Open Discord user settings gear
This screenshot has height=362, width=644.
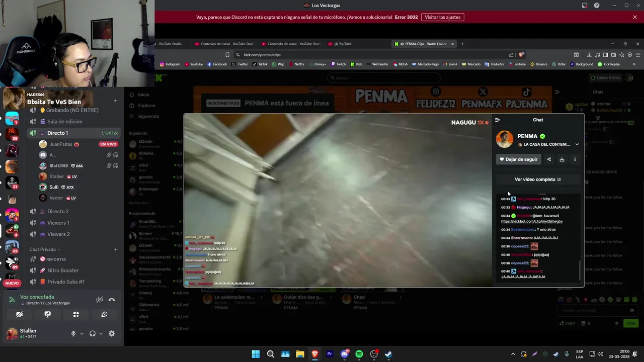[112, 333]
